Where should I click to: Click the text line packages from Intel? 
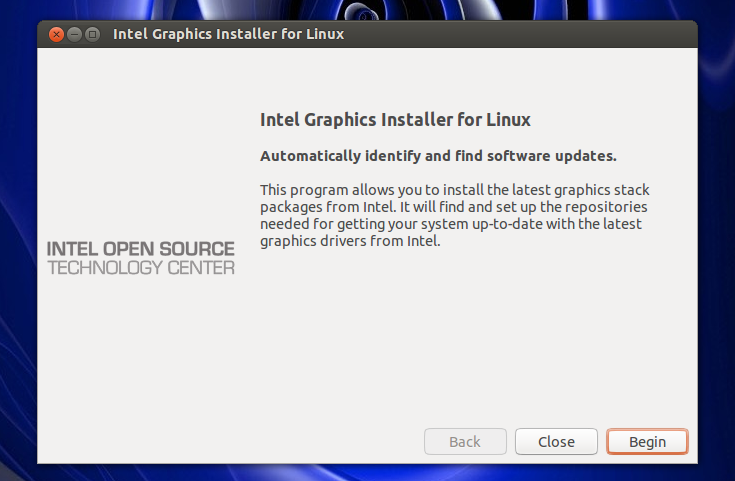coord(454,207)
